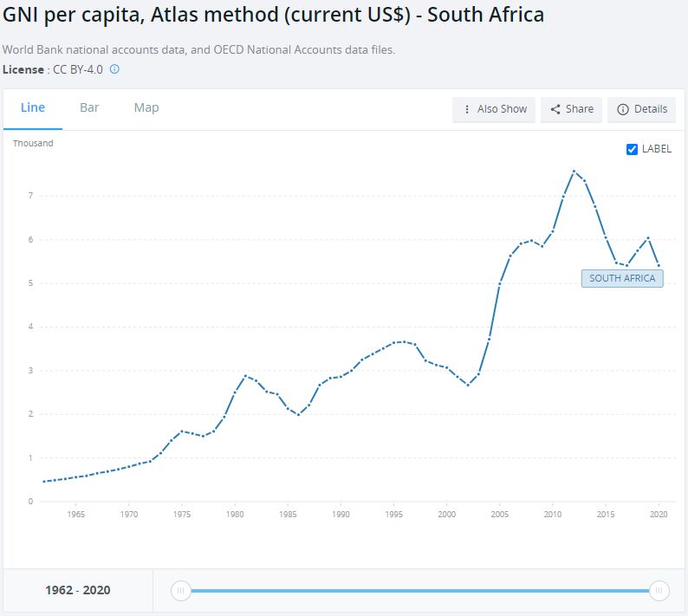Viewport: 688px width, 616px height.
Task: Expand the Also Show menu
Action: [494, 109]
